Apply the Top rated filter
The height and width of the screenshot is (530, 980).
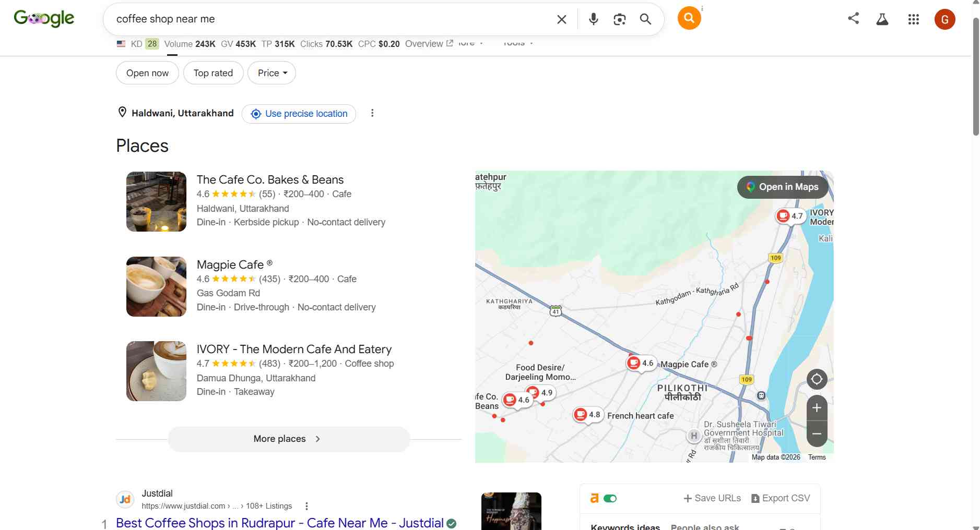click(213, 73)
